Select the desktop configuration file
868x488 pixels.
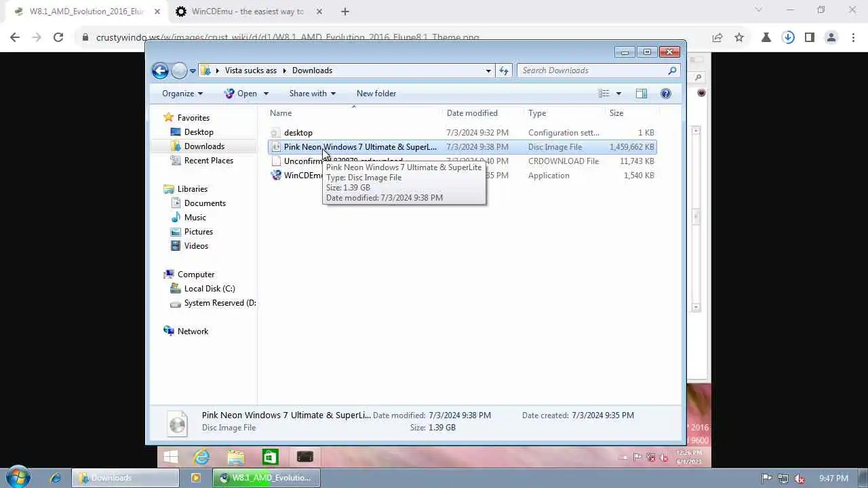point(298,133)
